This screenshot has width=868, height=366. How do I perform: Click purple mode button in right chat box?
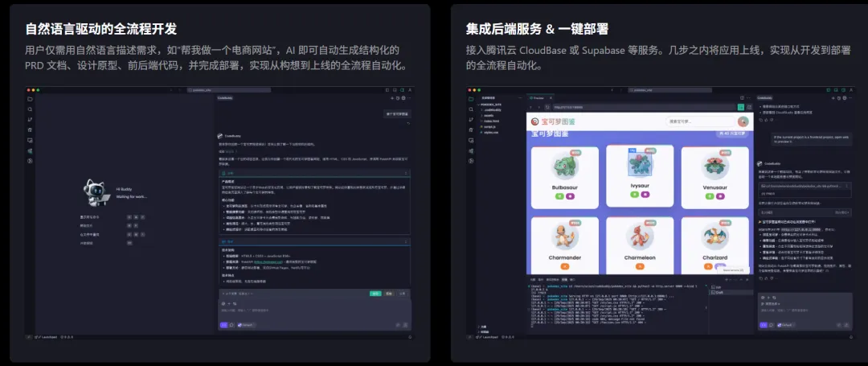(x=764, y=325)
